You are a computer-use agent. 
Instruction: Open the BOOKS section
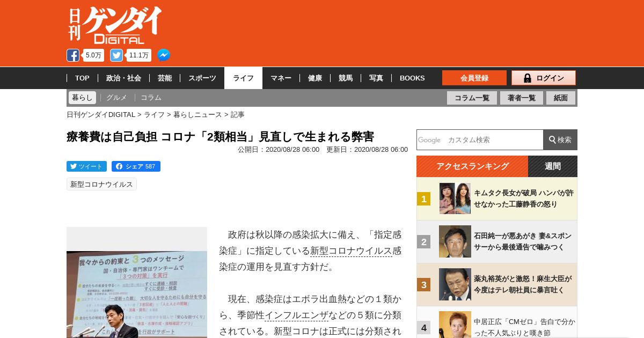(412, 78)
